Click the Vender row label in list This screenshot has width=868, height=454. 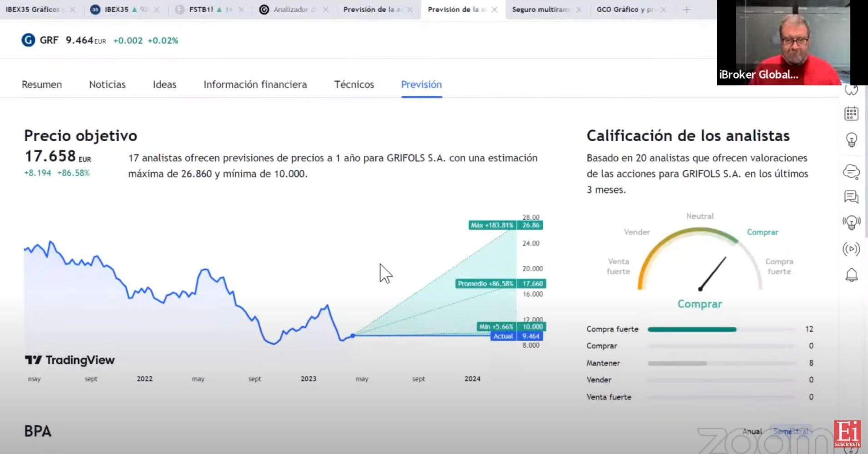tap(599, 380)
